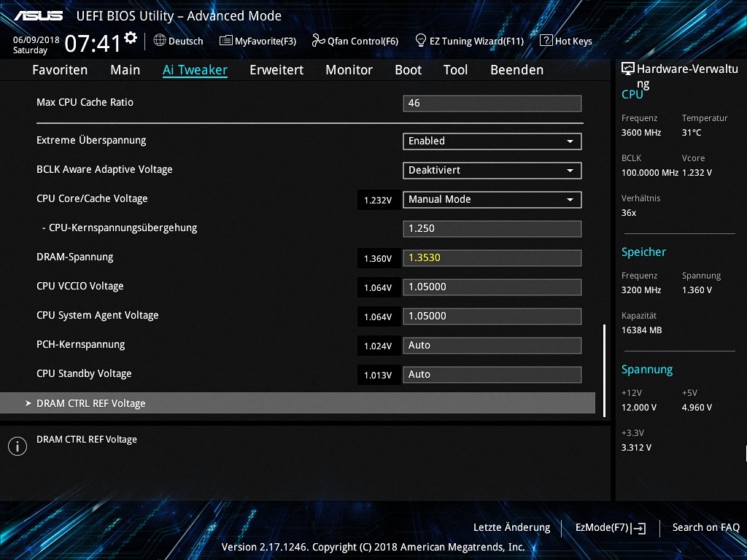The image size is (747, 560).
Task: Click the Hot Keys question mark icon
Action: 546,41
